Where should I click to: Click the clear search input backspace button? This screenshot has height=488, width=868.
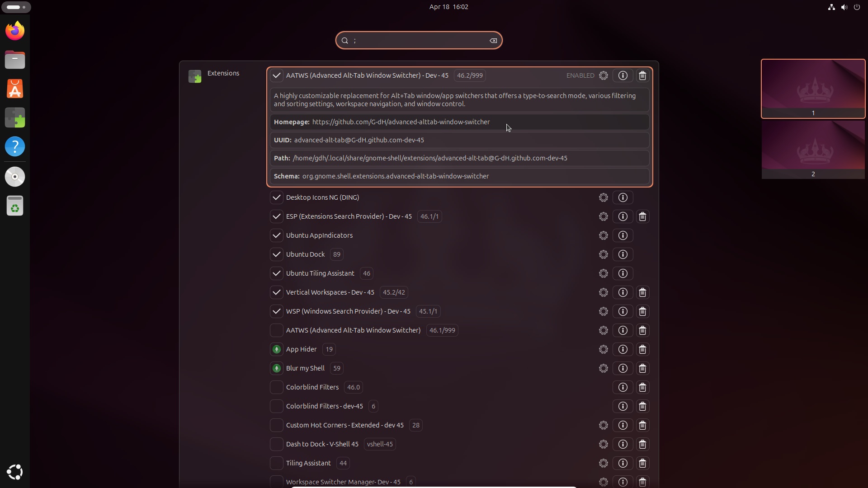(493, 41)
